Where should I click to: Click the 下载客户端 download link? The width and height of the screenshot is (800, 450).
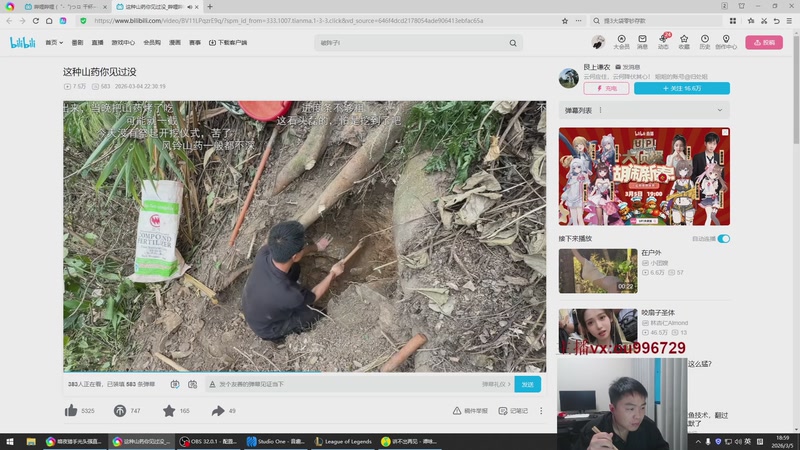pos(228,43)
